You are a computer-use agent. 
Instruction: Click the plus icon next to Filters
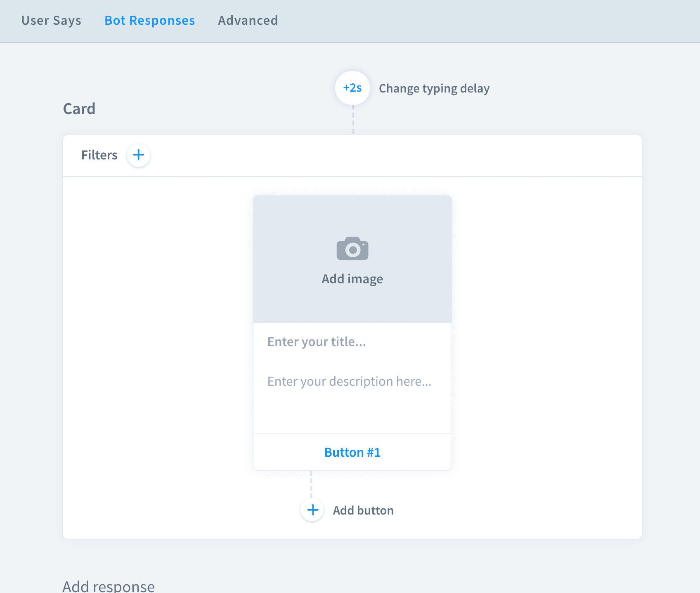point(138,155)
